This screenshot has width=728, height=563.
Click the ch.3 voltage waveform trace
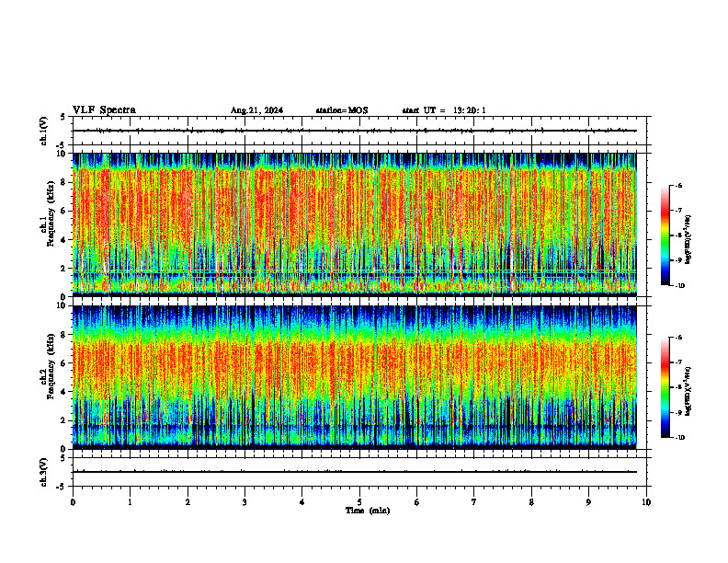pos(355,472)
